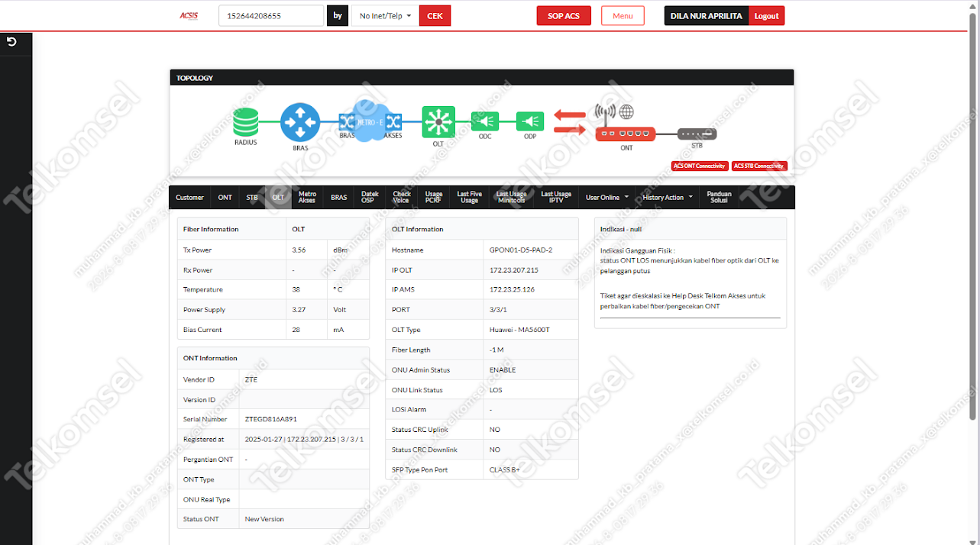Click the customer number search field

[271, 15]
